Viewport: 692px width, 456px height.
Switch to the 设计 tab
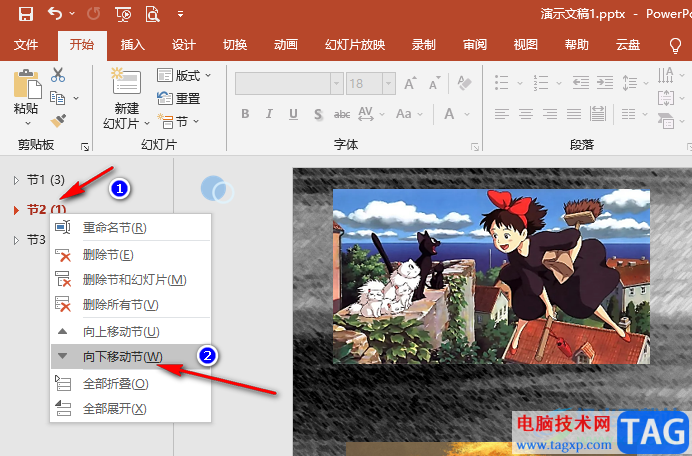tap(184, 45)
